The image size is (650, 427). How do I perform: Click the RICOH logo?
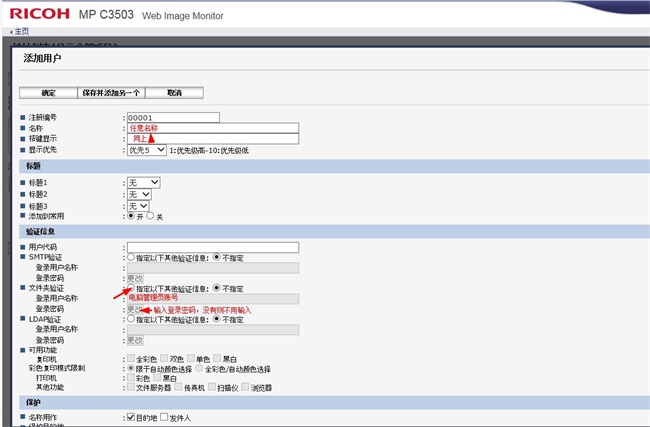tap(50, 14)
